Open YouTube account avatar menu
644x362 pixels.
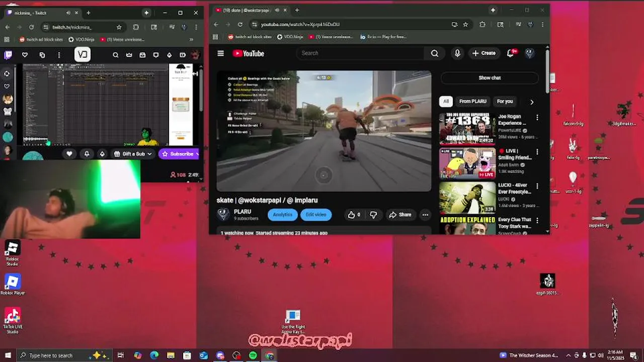pyautogui.click(x=529, y=53)
